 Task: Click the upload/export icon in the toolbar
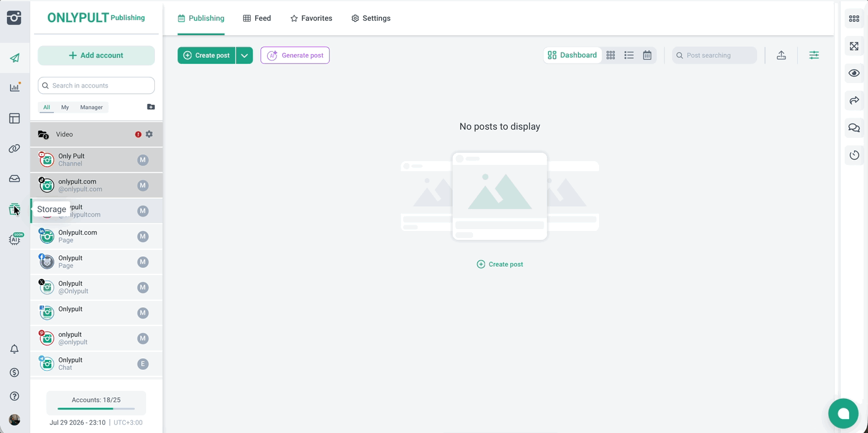coord(781,55)
